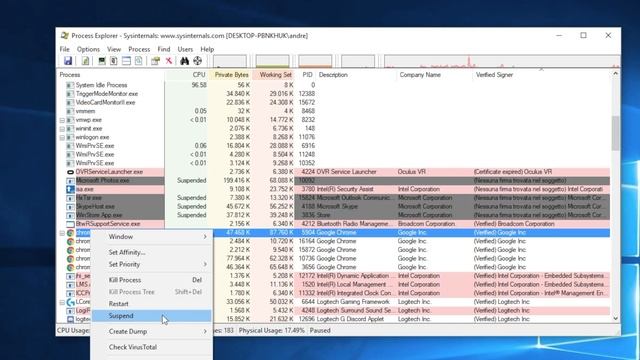Select the vmmem process row
Screen dimensions: 640x360
(334, 111)
